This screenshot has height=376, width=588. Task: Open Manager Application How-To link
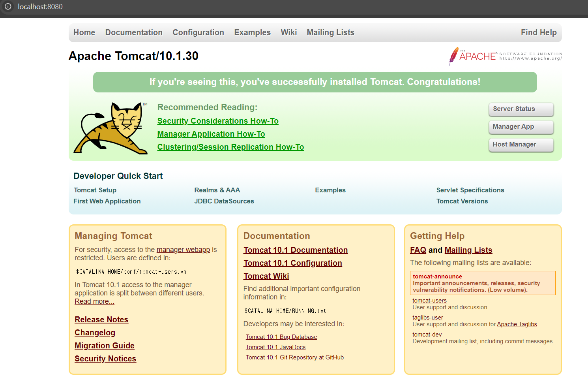pyautogui.click(x=211, y=134)
